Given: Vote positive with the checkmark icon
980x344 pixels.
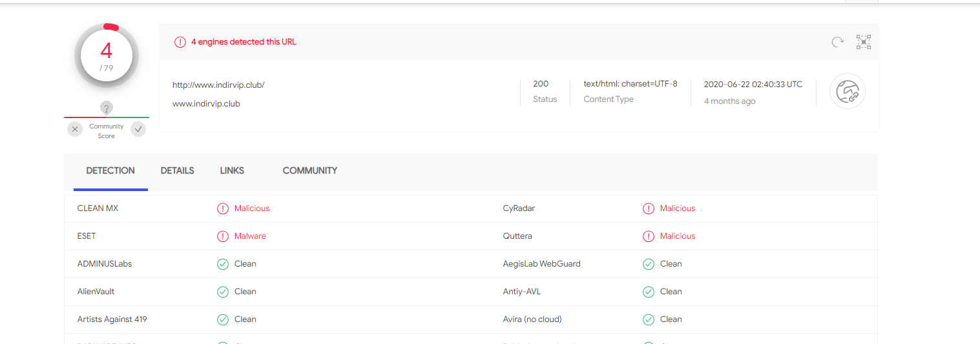Looking at the screenshot, I should (x=138, y=129).
